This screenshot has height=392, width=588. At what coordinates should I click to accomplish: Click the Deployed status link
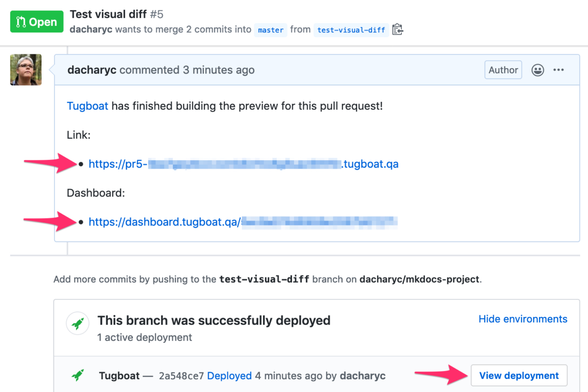point(229,376)
